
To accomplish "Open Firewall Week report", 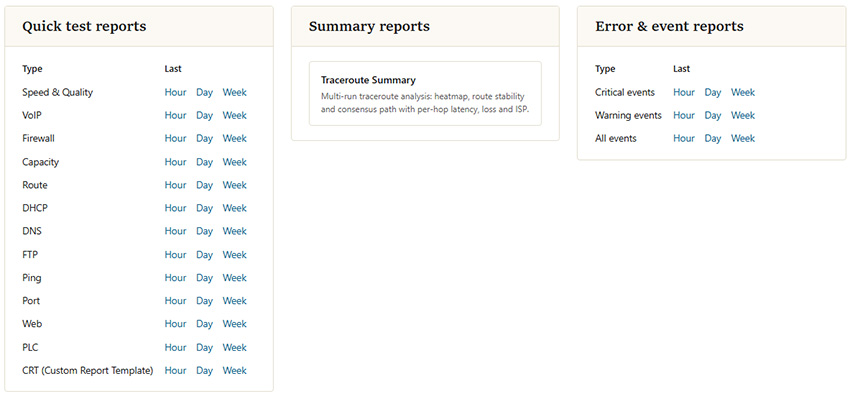I will click(x=234, y=139).
